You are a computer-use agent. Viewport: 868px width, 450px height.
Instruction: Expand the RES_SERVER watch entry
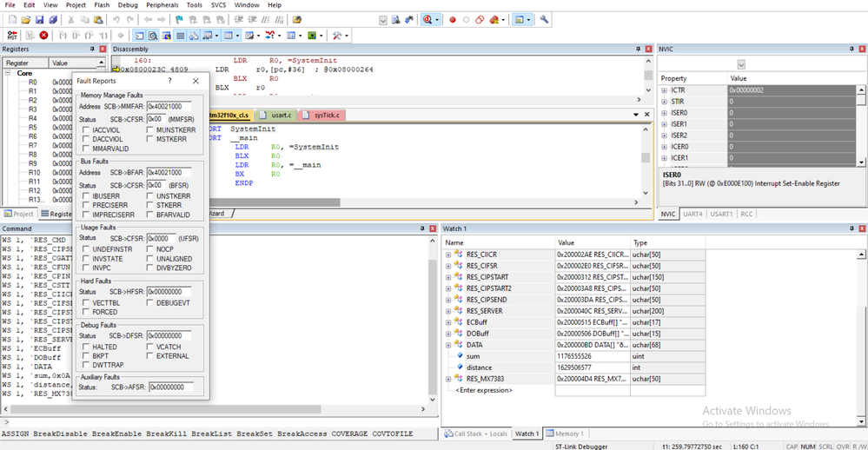pos(449,310)
